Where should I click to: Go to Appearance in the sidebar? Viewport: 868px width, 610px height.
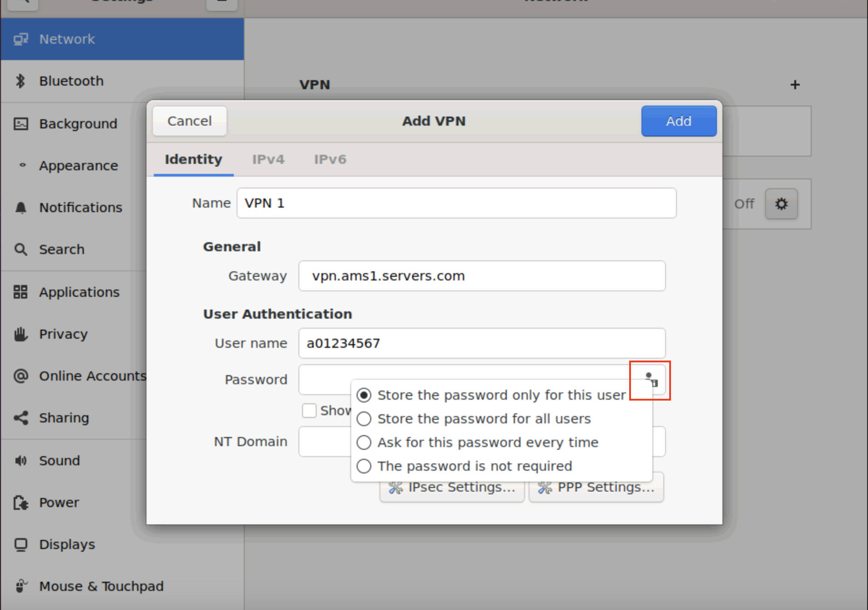click(x=74, y=165)
